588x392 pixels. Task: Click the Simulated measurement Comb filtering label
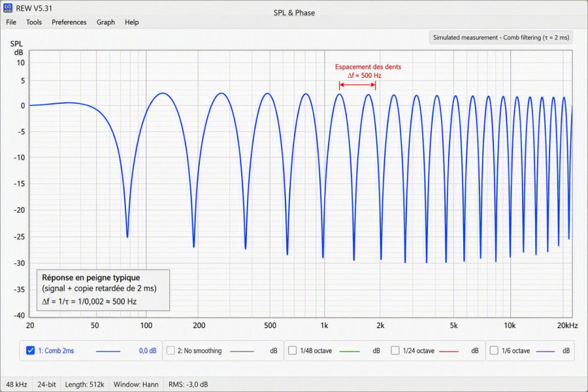coord(501,37)
